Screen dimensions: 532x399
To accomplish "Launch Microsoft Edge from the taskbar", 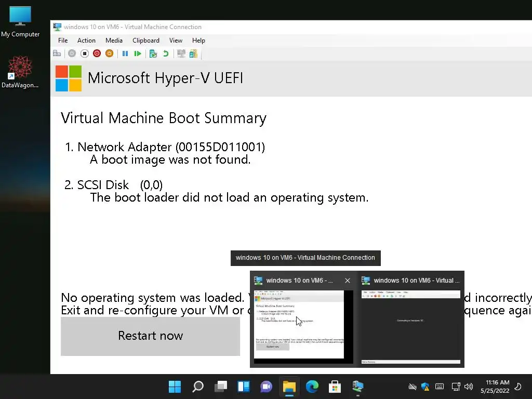I will (x=312, y=387).
